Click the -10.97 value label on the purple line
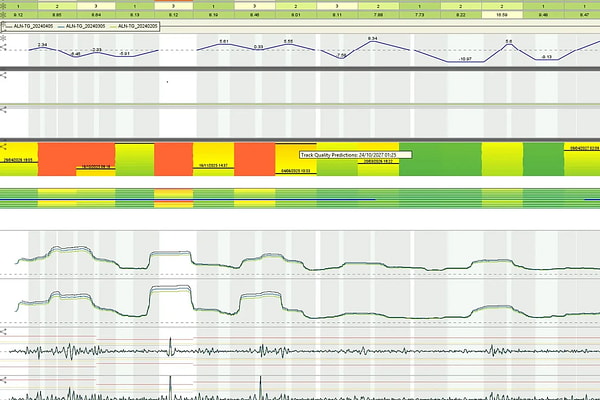The image size is (600, 400). point(465,59)
